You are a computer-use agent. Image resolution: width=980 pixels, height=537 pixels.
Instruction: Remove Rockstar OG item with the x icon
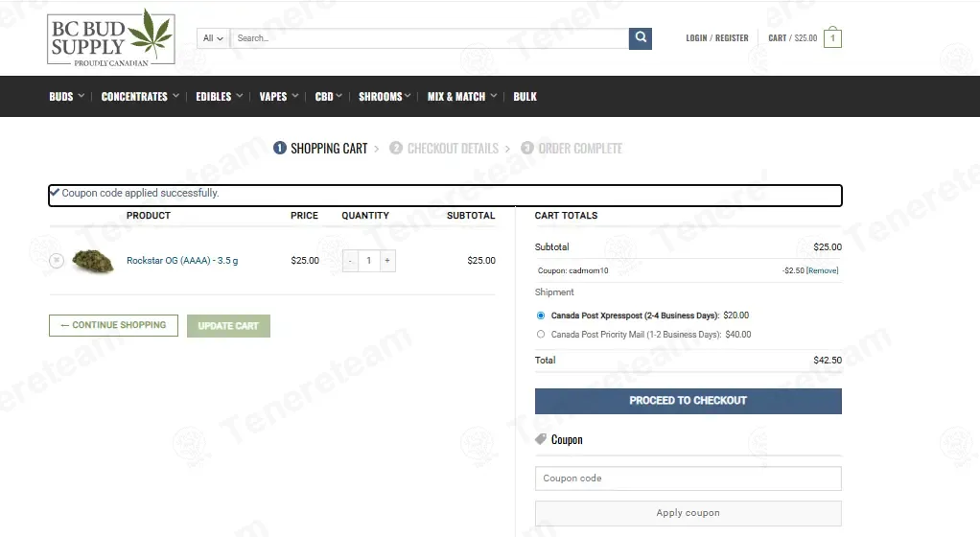click(x=57, y=261)
